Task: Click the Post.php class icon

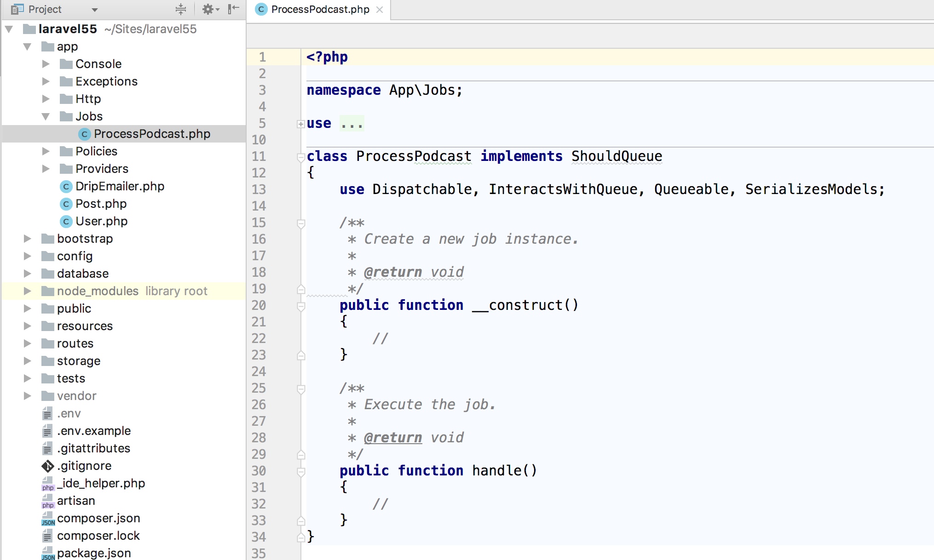Action: pos(66,204)
